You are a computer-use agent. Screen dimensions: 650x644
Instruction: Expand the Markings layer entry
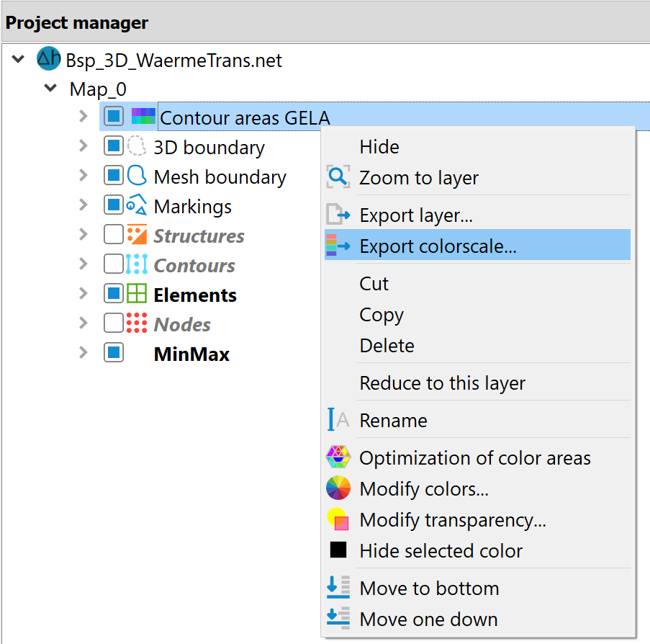click(83, 205)
